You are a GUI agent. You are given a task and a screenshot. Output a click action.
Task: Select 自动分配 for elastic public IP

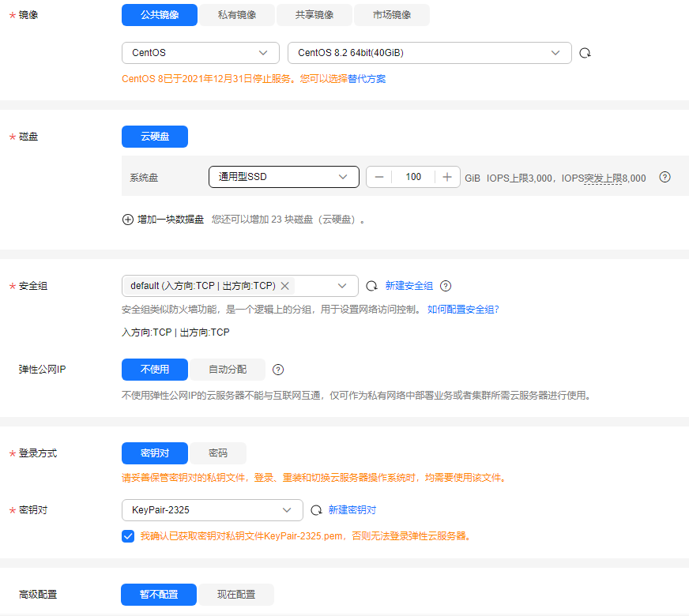pyautogui.click(x=228, y=370)
